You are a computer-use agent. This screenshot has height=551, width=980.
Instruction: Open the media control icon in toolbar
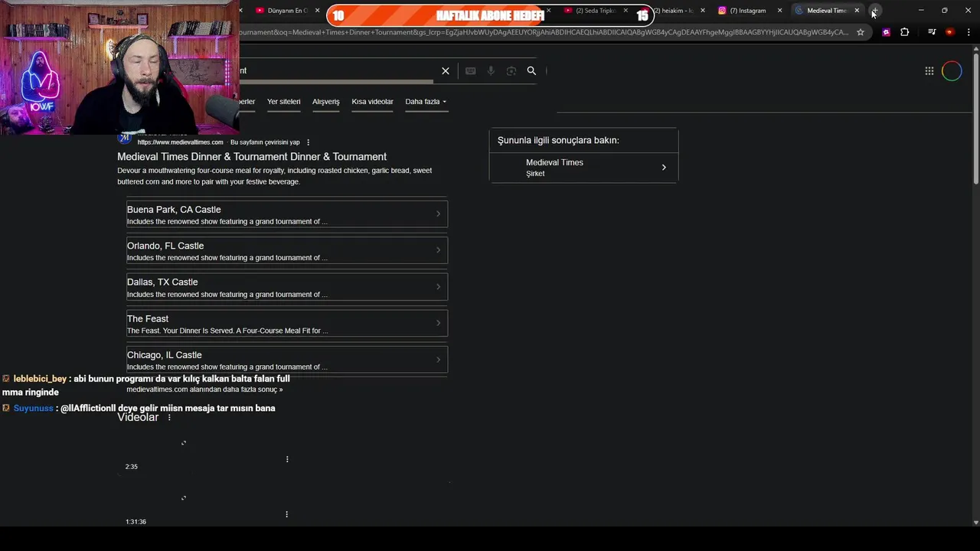[932, 32]
